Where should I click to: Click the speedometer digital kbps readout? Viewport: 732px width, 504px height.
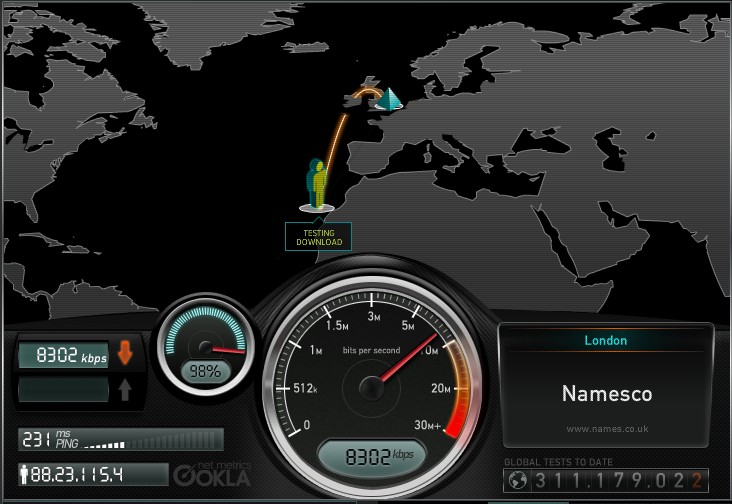pos(372,459)
